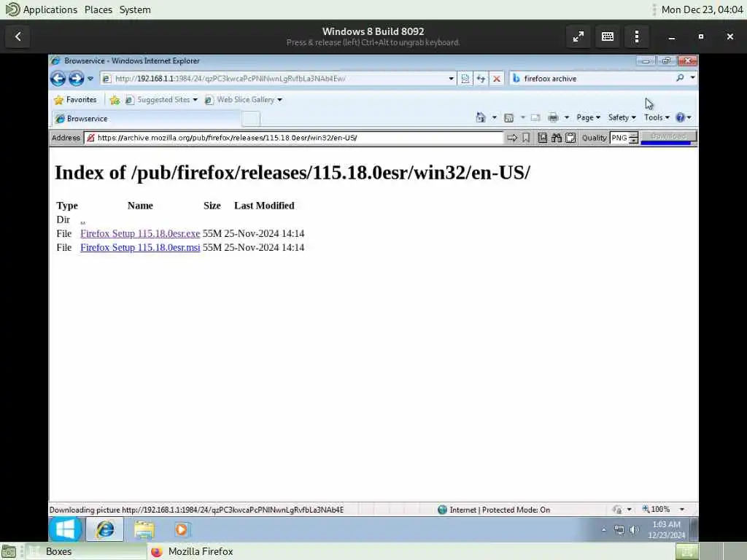Open Windows Media Player taskbar icon
This screenshot has height=560, width=747.
181,529
